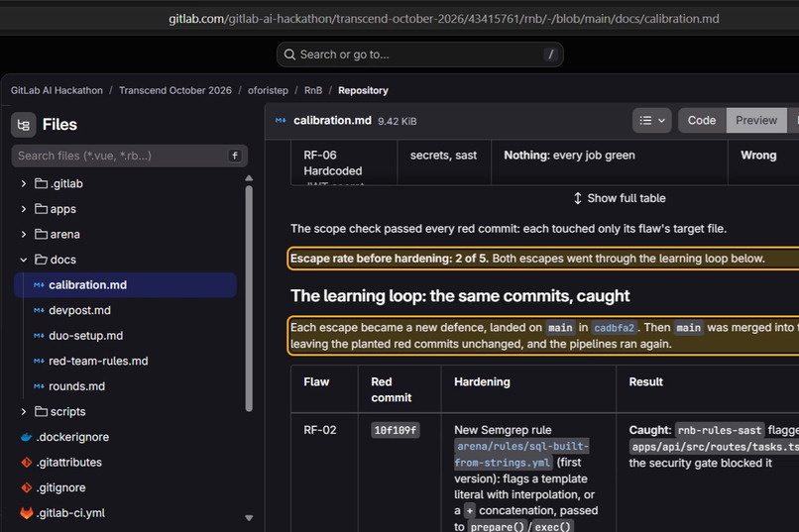Open rounds.md in file tree

coord(76,386)
